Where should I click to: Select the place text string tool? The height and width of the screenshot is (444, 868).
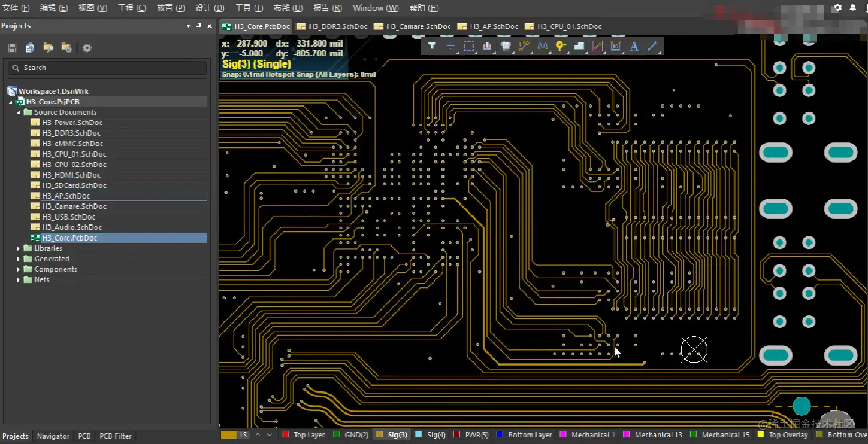pos(634,46)
